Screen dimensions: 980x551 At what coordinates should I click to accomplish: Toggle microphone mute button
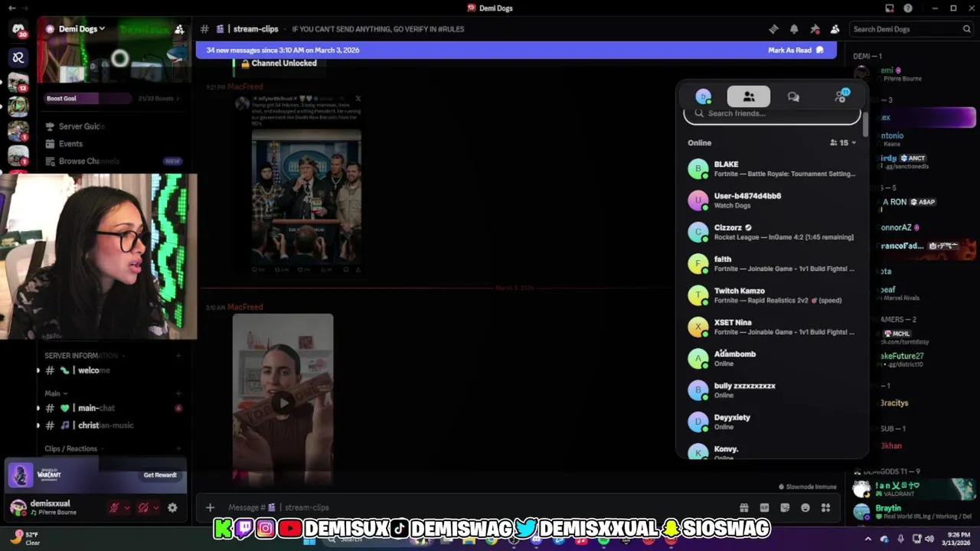point(114,507)
